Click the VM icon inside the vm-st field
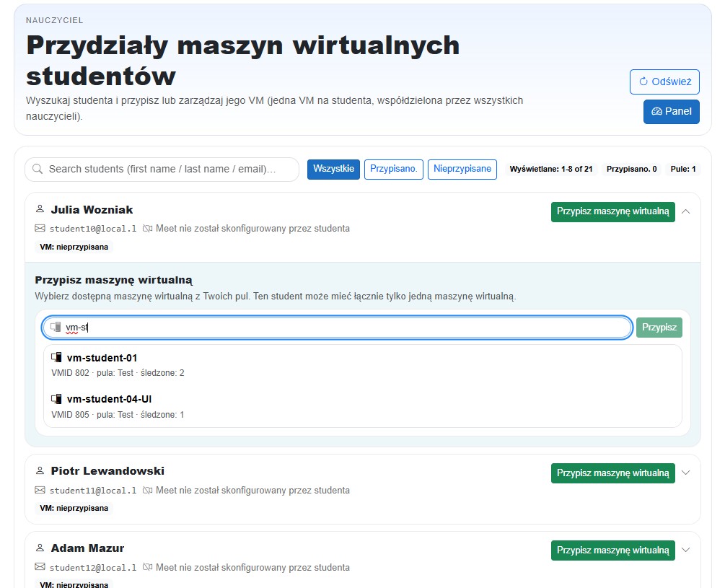Screen dimensions: 725x588 pyautogui.click(x=56, y=327)
